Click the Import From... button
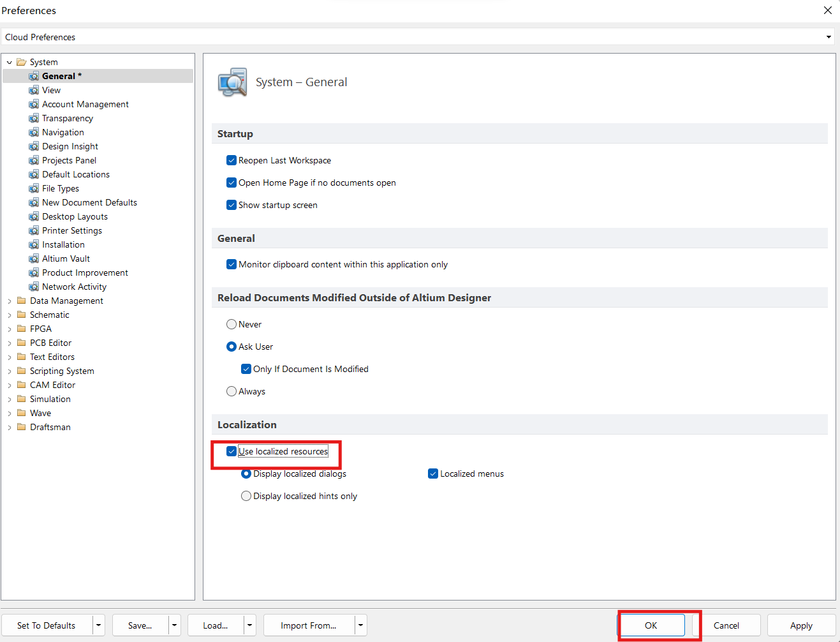Screen dimensions: 840x642 [309, 625]
